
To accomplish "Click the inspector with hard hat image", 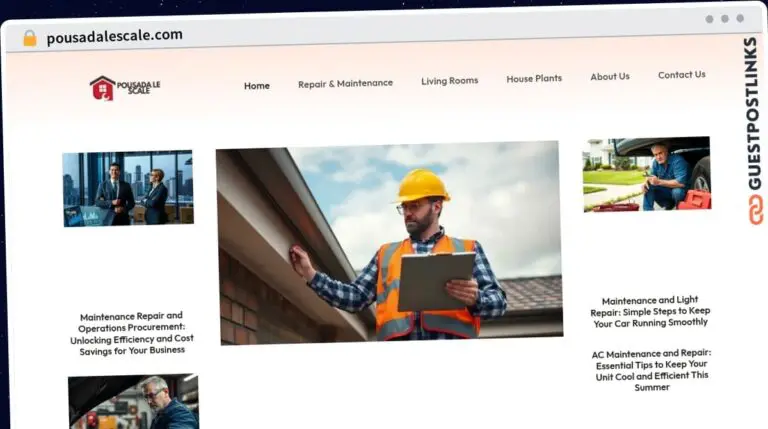I will (x=388, y=242).
